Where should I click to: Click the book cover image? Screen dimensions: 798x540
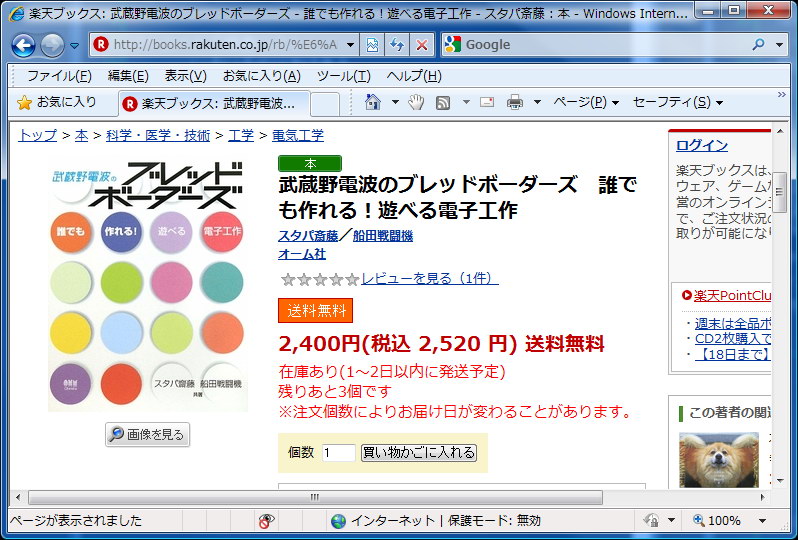point(148,285)
